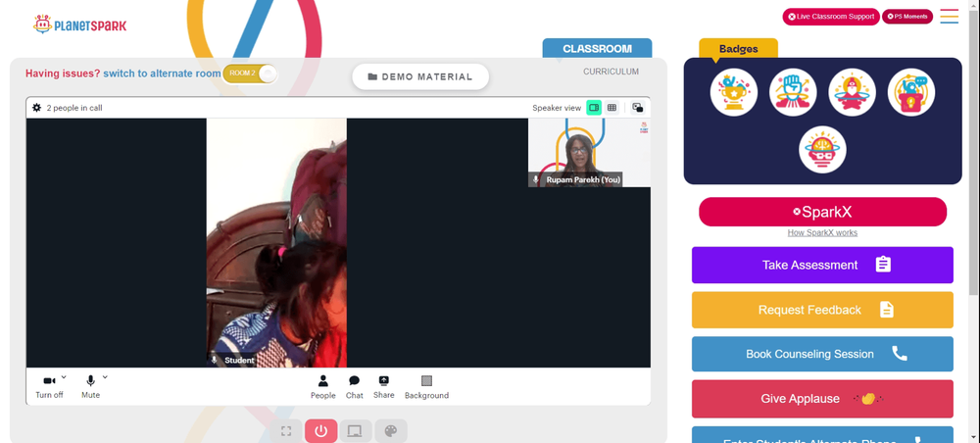Image resolution: width=980 pixels, height=443 pixels.
Task: Click Request Feedback button
Action: click(x=822, y=310)
